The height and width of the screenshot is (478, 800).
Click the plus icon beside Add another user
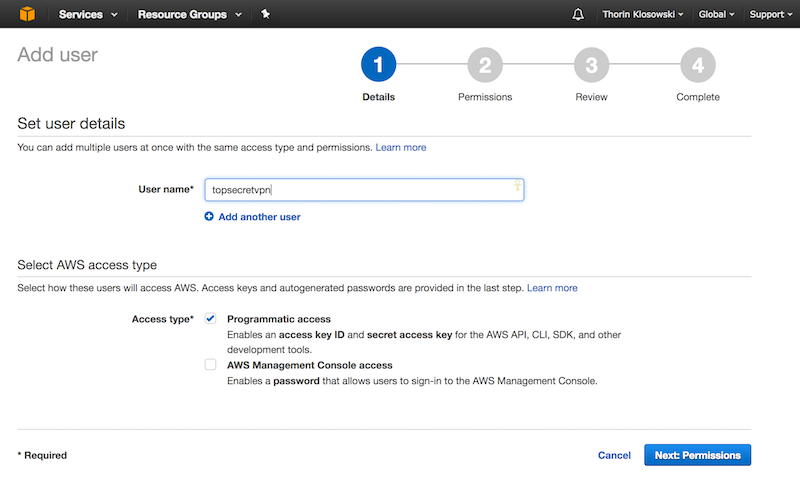point(209,216)
